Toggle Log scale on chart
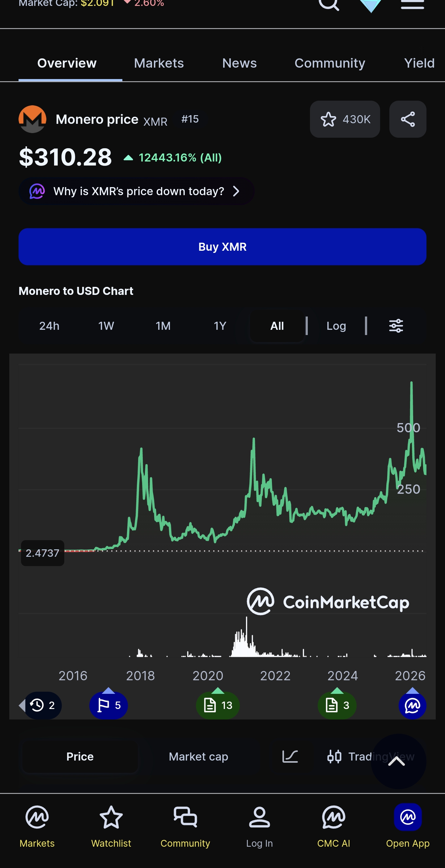The image size is (445, 868). pyautogui.click(x=336, y=326)
